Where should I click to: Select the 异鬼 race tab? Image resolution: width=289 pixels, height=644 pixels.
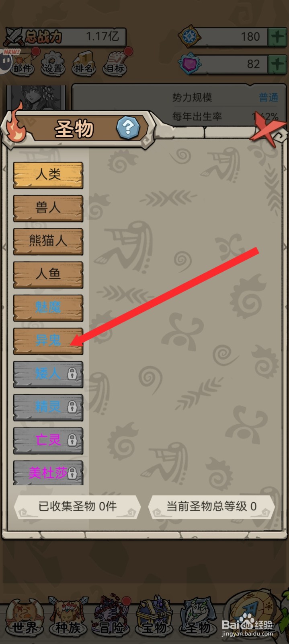click(x=48, y=341)
